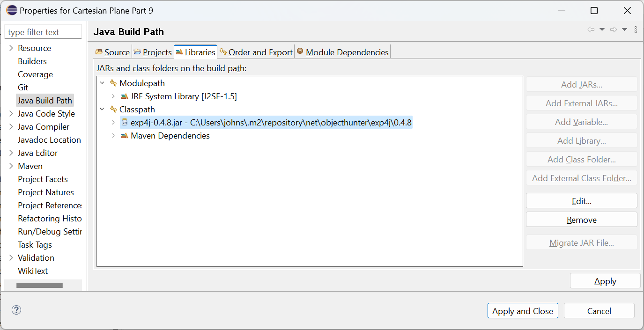This screenshot has height=330, width=644.
Task: Click the Maven Dependencies library icon
Action: pos(125,136)
